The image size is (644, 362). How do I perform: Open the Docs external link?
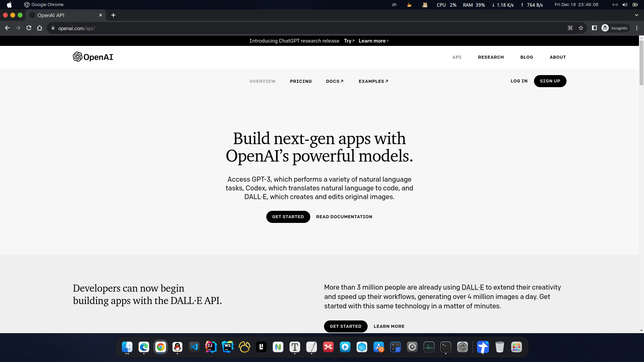coord(335,81)
